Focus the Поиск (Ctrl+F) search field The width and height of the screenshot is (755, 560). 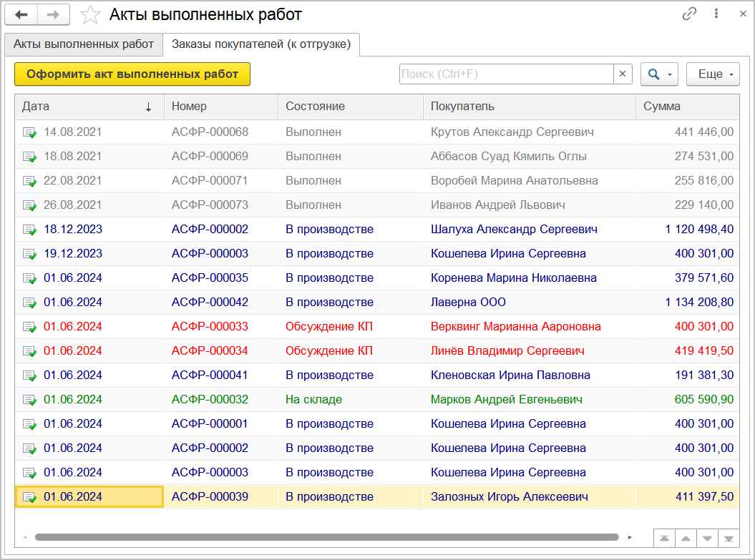(x=506, y=74)
